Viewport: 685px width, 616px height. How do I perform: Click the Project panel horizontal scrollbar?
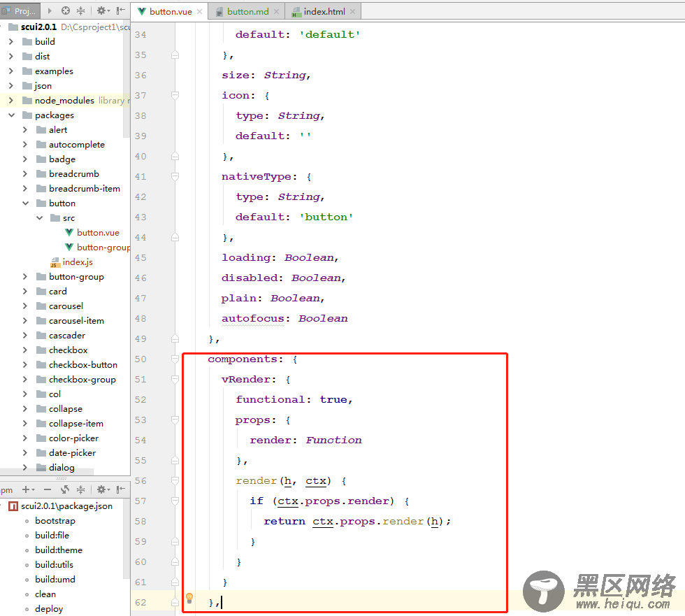(47, 471)
